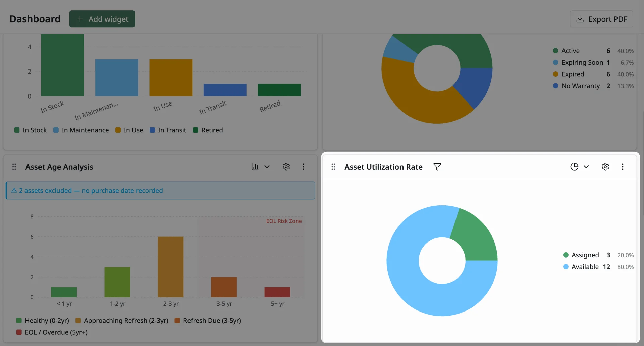Toggle the In Maintenance legend series
644x346 pixels.
click(81, 130)
